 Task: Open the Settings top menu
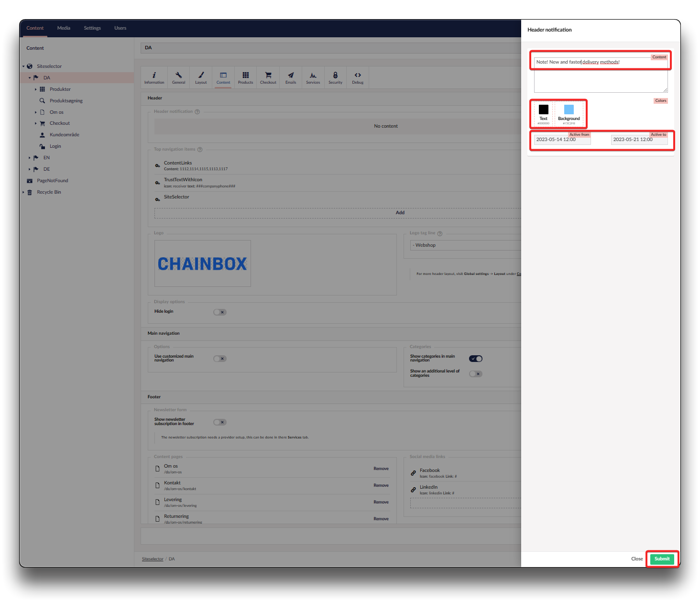click(x=92, y=28)
